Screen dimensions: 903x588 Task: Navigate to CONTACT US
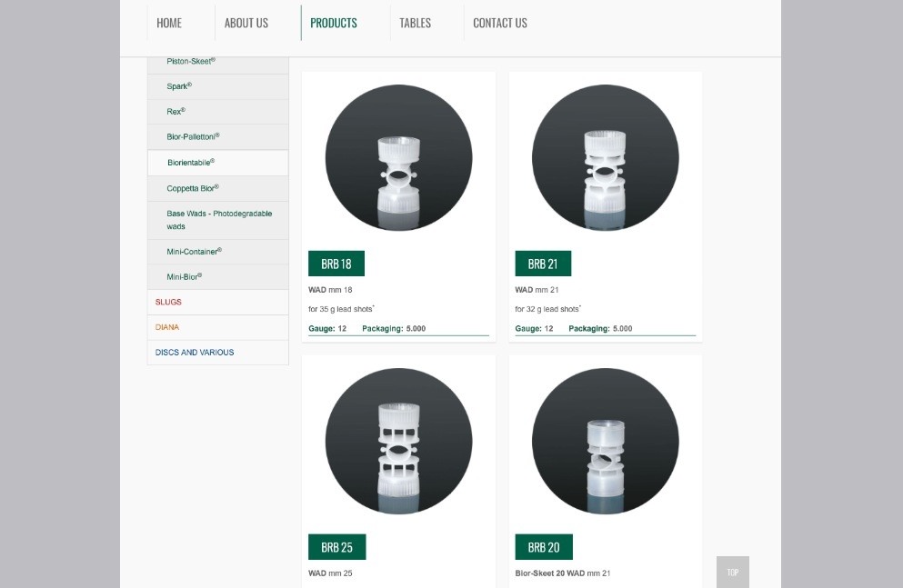pos(500,23)
